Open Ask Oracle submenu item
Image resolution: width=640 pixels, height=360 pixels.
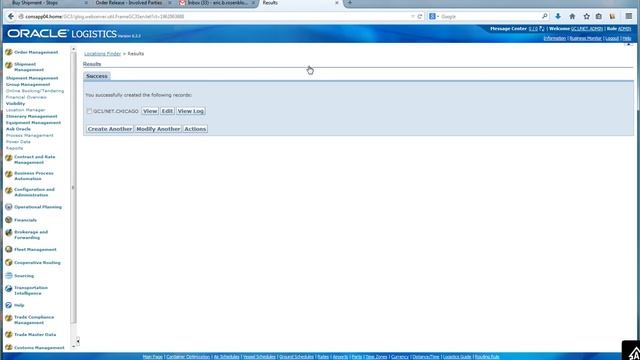18,129
